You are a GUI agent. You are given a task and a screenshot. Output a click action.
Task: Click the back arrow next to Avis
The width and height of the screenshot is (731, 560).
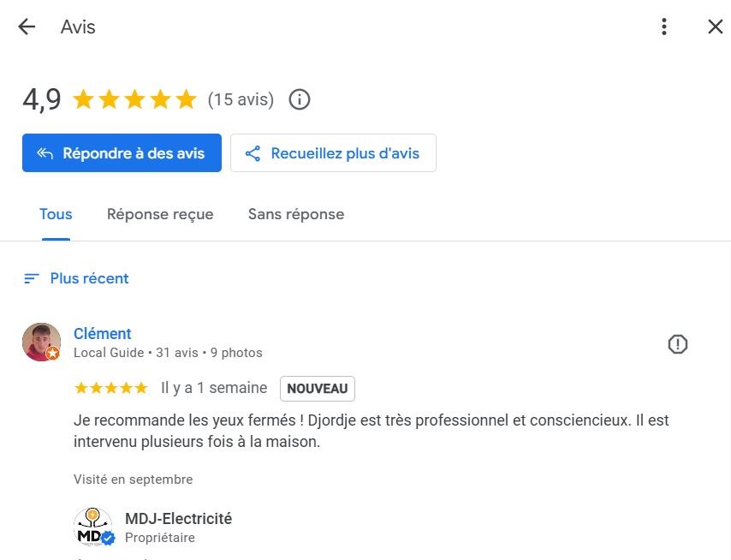click(27, 27)
